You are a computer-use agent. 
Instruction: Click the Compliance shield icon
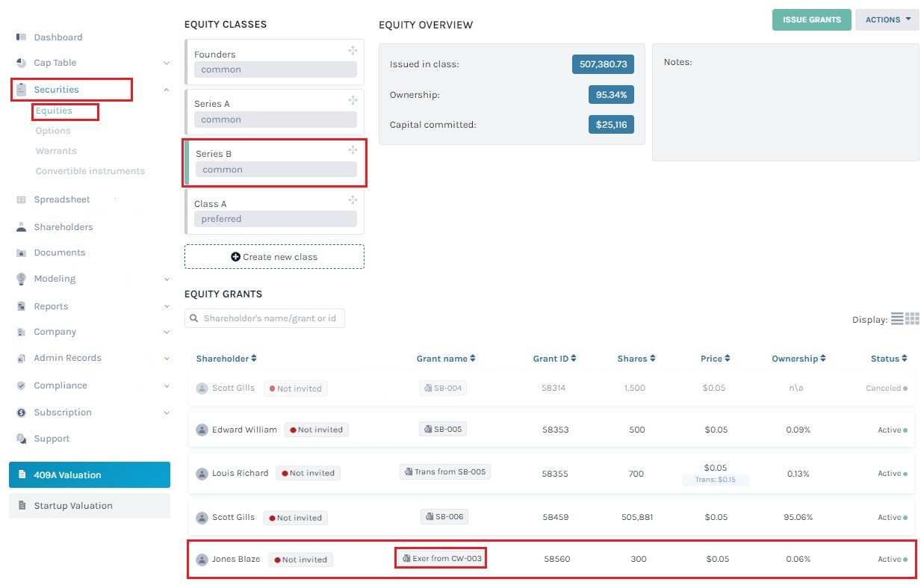coord(21,386)
